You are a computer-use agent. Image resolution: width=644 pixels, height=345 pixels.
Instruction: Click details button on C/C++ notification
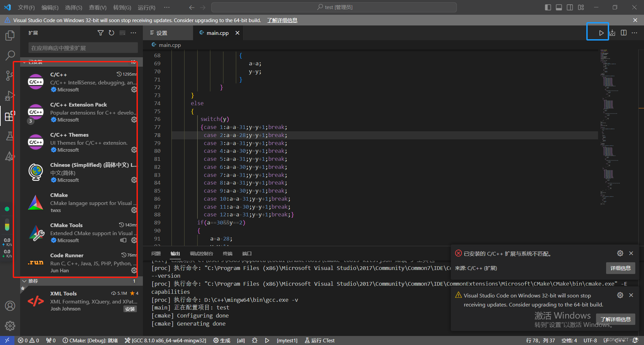click(x=621, y=268)
